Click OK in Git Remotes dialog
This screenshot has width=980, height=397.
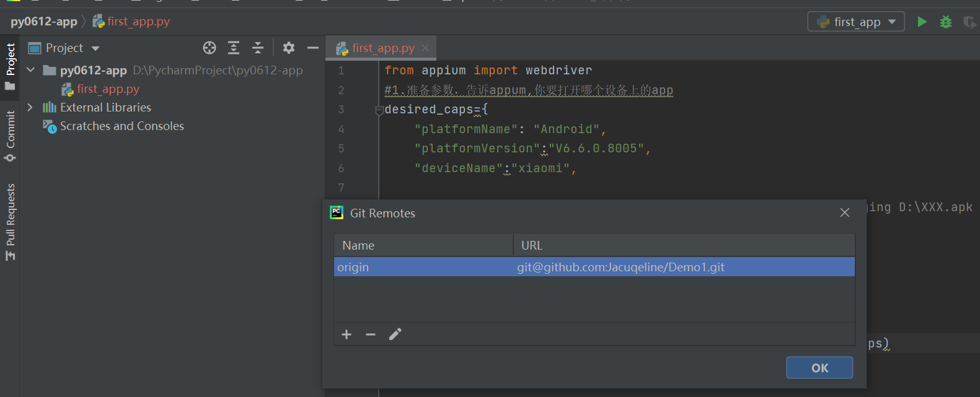click(819, 368)
